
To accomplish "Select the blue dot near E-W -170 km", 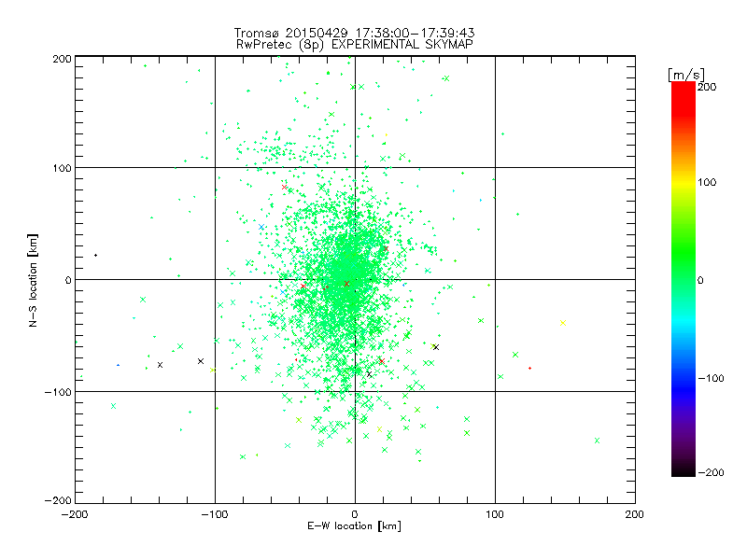I will [x=119, y=365].
